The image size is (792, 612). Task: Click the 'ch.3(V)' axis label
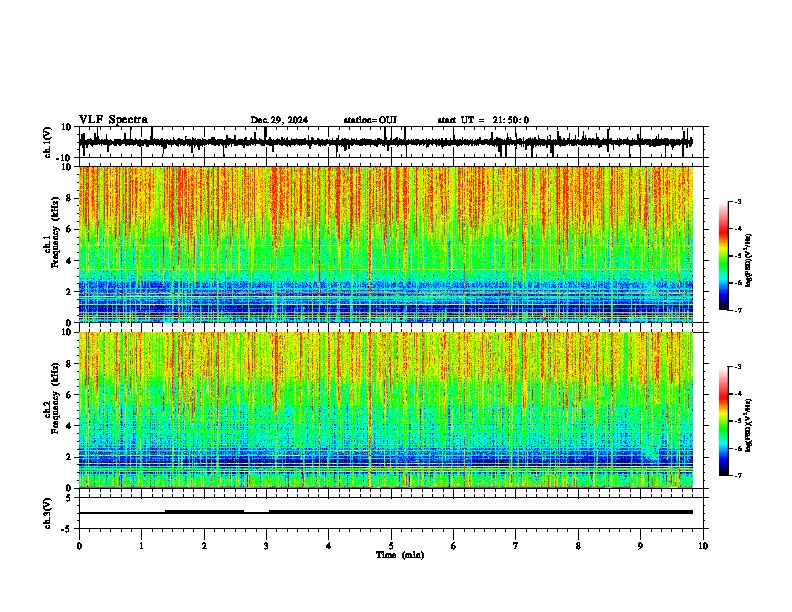pos(48,513)
